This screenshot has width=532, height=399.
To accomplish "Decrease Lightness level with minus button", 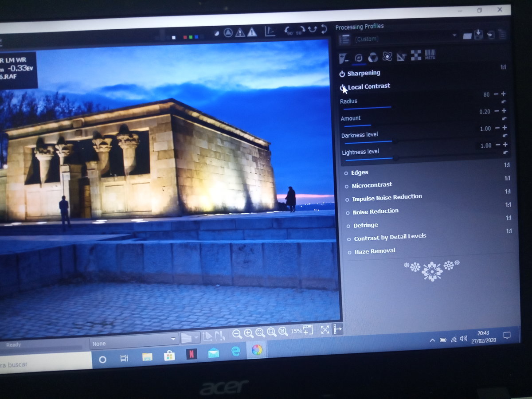I will click(x=498, y=145).
